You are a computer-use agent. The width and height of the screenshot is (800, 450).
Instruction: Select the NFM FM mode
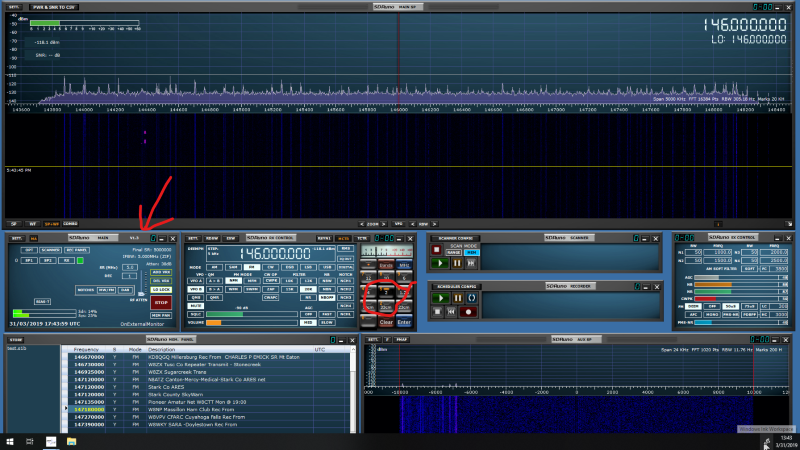pyautogui.click(x=233, y=281)
